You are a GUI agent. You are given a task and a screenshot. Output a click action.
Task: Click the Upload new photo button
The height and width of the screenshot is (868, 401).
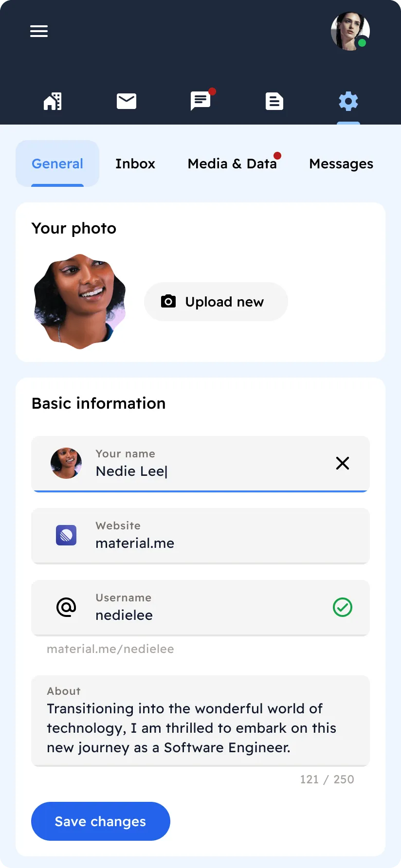click(216, 302)
